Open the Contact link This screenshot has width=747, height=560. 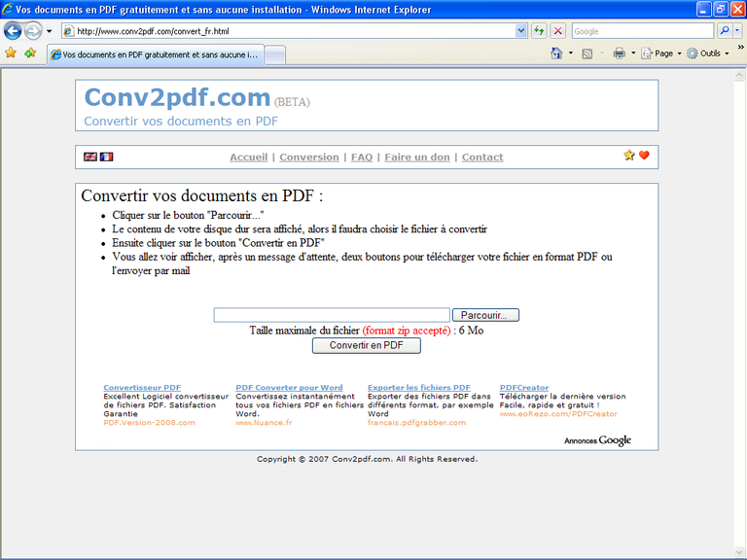coord(482,157)
